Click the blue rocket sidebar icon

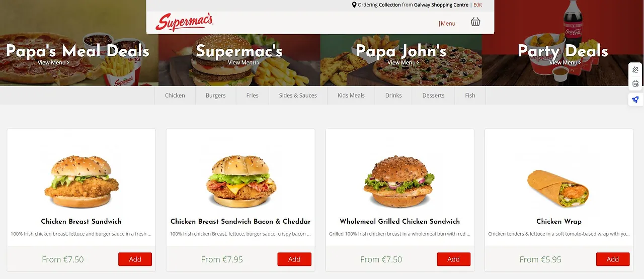tap(635, 100)
